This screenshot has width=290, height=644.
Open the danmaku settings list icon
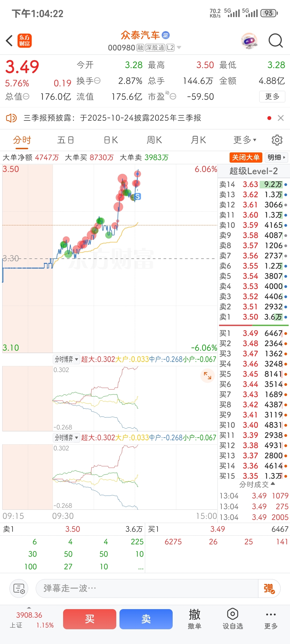click(19, 588)
